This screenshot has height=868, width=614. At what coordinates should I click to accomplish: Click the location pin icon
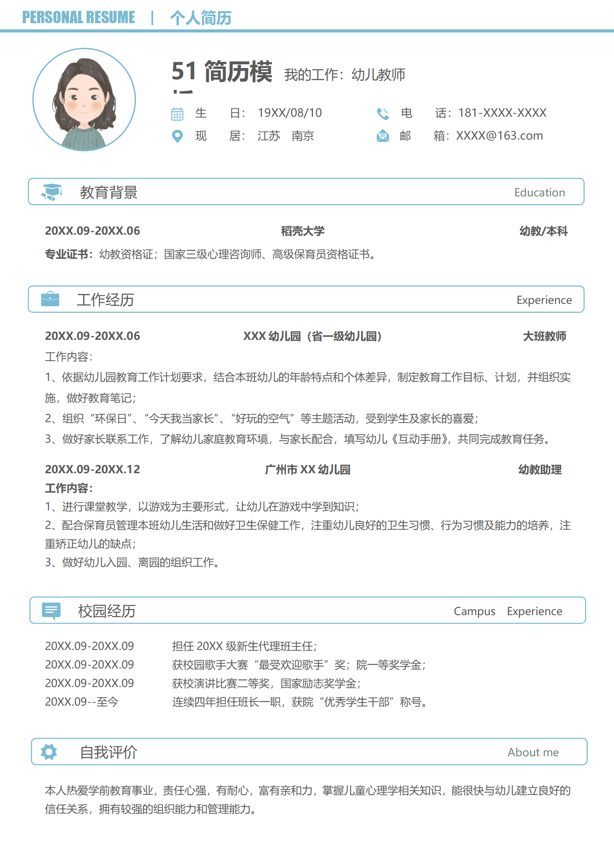[177, 136]
